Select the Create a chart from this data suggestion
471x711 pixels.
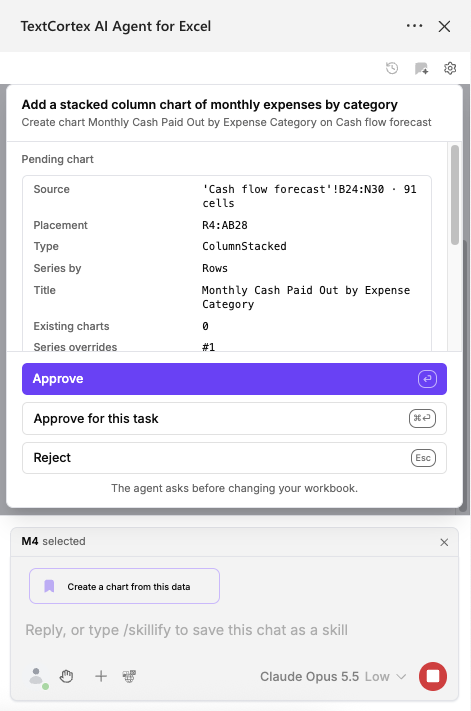(125, 586)
